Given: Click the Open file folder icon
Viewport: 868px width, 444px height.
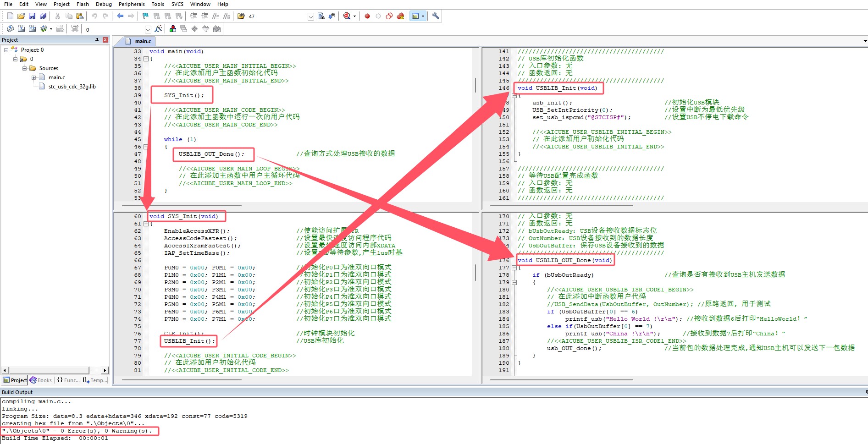Looking at the screenshot, I should point(21,16).
